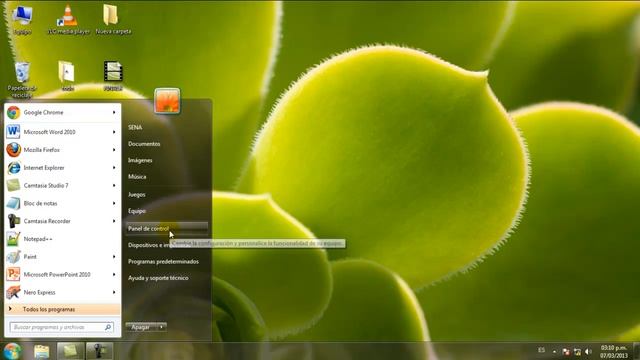
Task: Expand Camtasia Studio 7 jump list arrow
Action: click(x=114, y=185)
